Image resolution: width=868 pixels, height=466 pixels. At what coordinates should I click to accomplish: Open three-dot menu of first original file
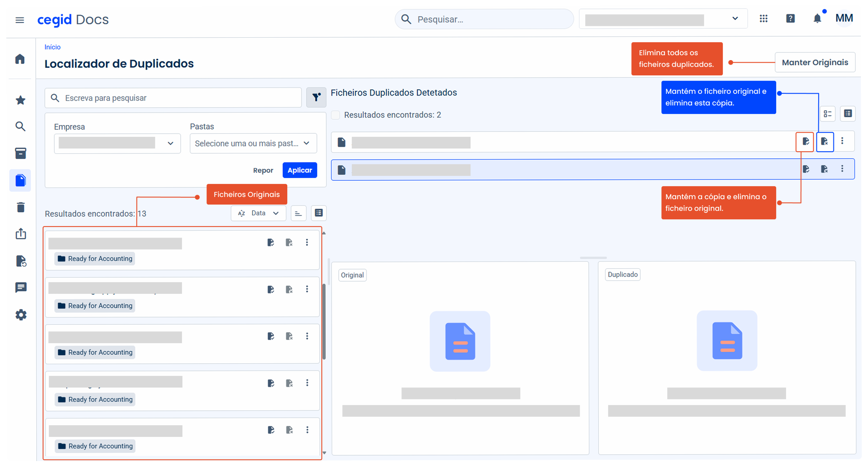(x=307, y=243)
